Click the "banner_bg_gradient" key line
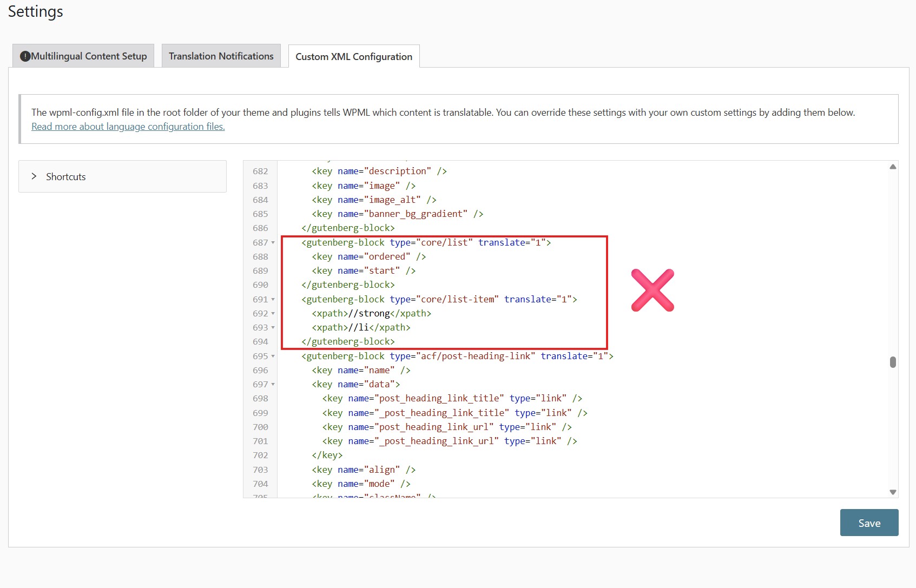 [x=398, y=214]
